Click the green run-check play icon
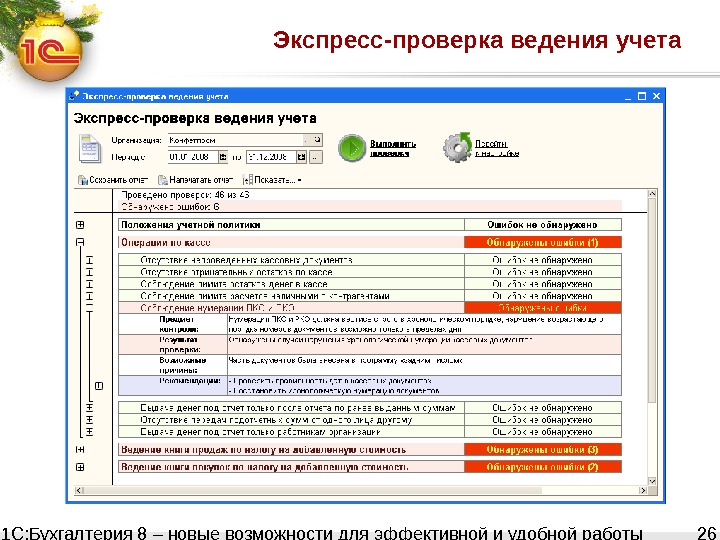720x540 pixels. point(352,148)
